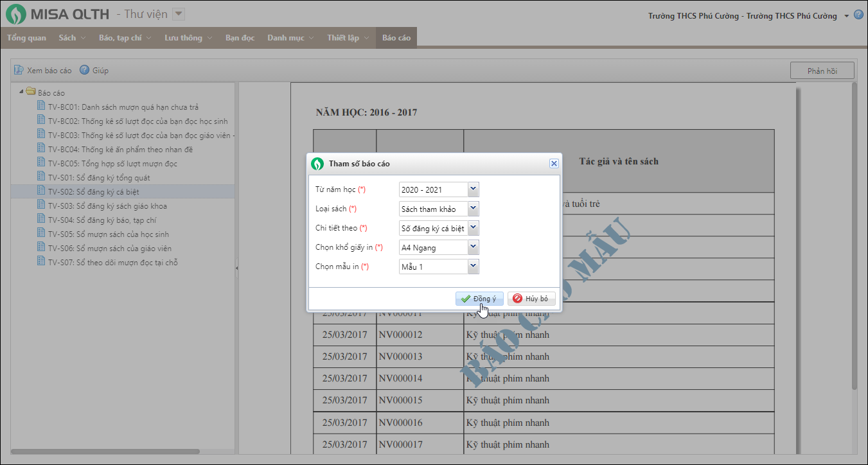Click the Tham số báo cáo dialog logo

point(317,164)
